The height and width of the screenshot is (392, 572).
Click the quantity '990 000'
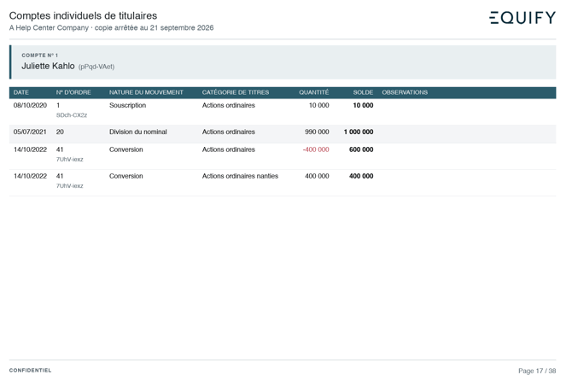[x=317, y=132]
